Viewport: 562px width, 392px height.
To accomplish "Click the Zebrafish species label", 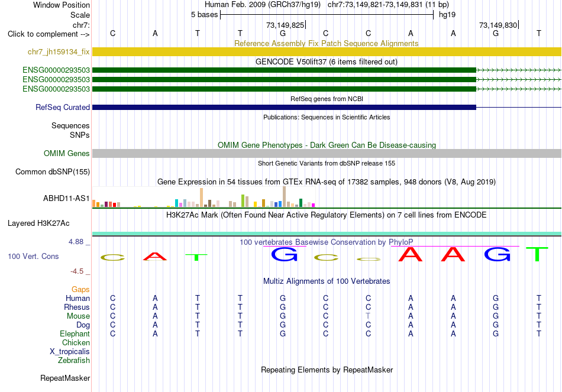I will 74,360.
